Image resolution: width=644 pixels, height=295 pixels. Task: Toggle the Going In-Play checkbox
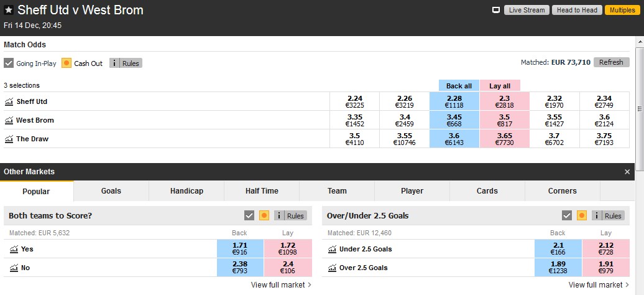(x=9, y=63)
